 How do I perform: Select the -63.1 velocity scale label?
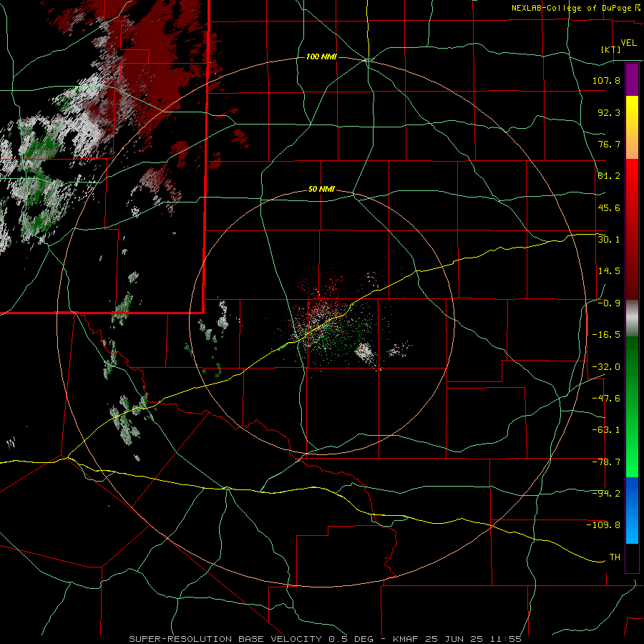point(606,430)
